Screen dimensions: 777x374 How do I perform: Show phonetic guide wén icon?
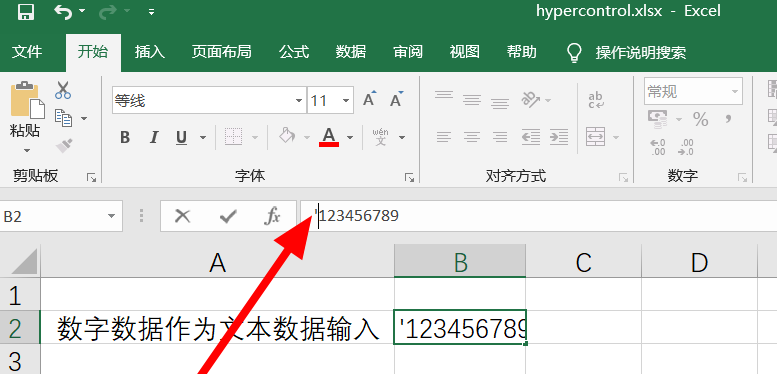click(x=381, y=137)
